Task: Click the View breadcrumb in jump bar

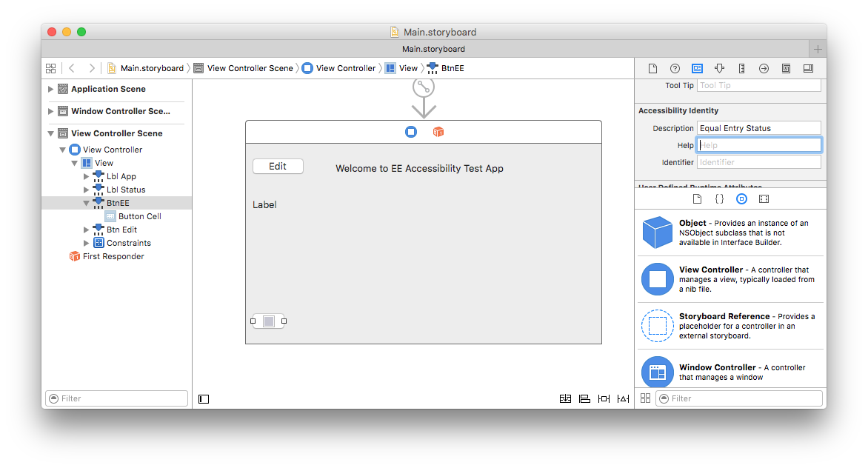Action: [x=401, y=69]
